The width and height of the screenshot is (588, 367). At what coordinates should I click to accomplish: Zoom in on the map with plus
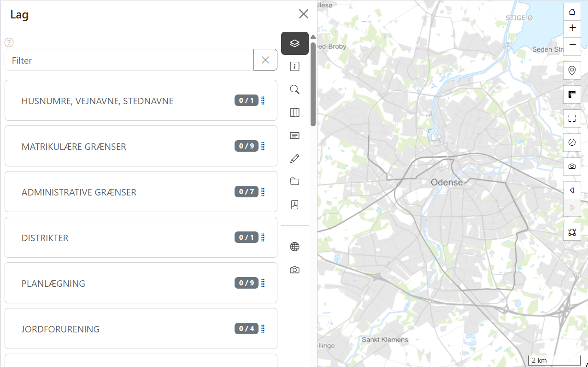pyautogui.click(x=572, y=28)
